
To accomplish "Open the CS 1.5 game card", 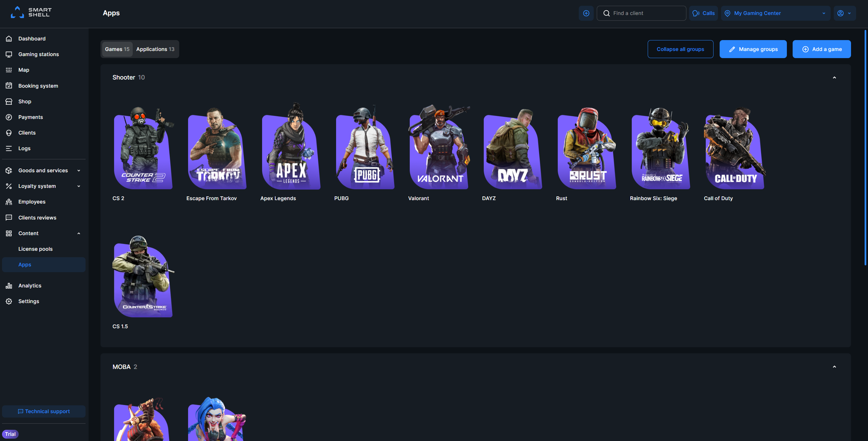I will tap(143, 282).
